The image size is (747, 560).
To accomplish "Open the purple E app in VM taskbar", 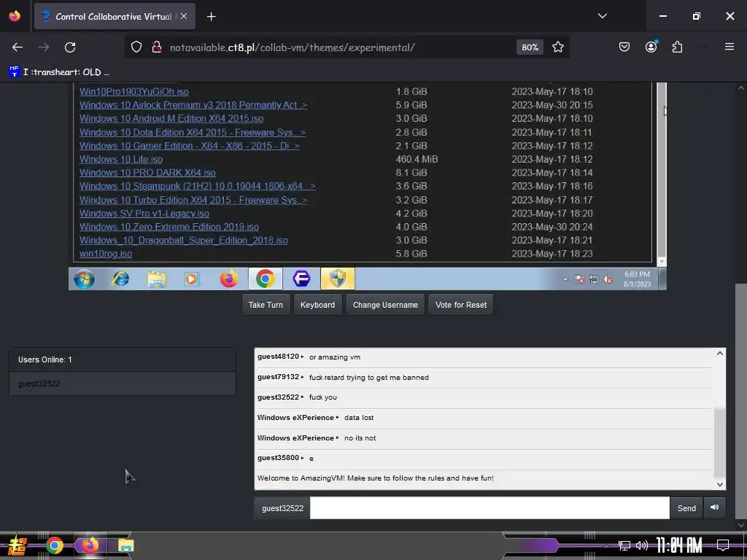I will 301,279.
